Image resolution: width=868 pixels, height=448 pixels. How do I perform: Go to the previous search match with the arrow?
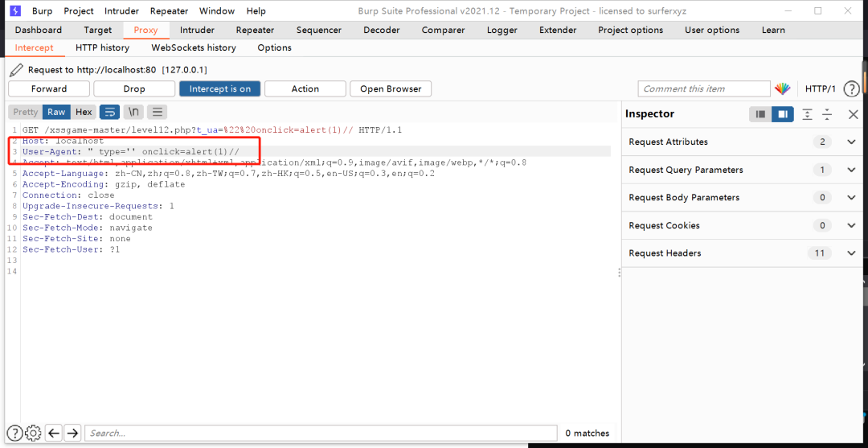pyautogui.click(x=54, y=433)
